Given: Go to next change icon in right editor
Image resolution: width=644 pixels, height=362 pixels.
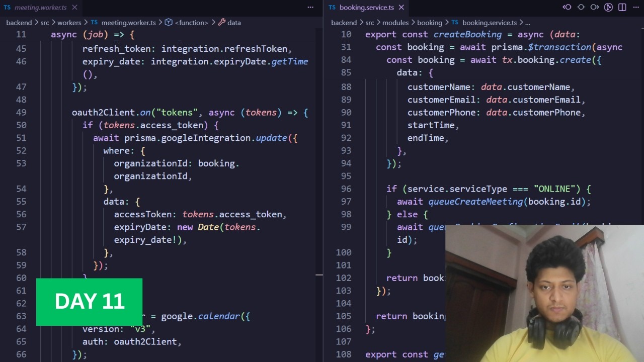Looking at the screenshot, I should [x=595, y=7].
